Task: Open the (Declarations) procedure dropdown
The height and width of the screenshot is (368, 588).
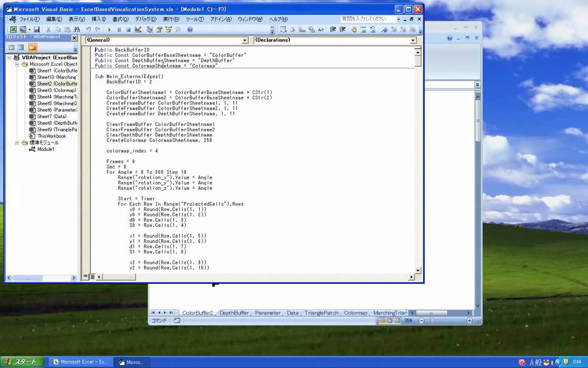Action: point(413,40)
